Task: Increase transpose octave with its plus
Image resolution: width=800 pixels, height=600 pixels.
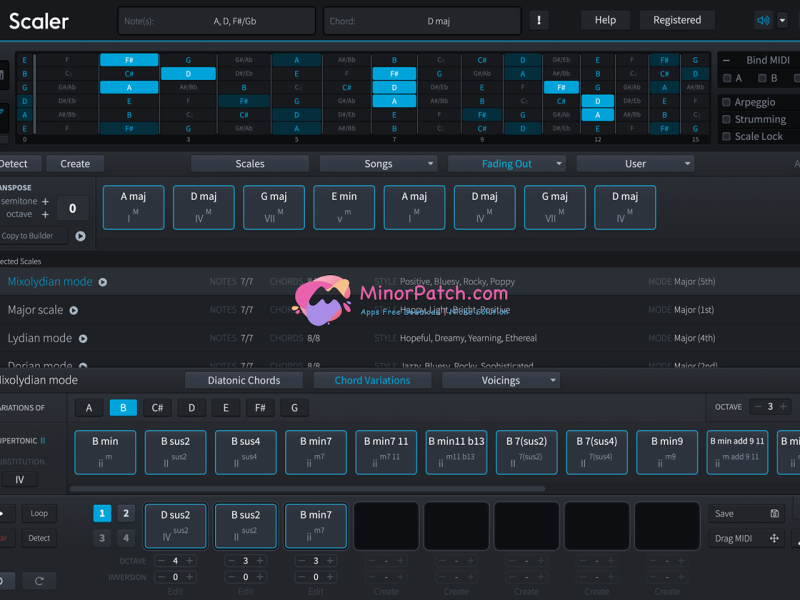Action: pos(45,215)
